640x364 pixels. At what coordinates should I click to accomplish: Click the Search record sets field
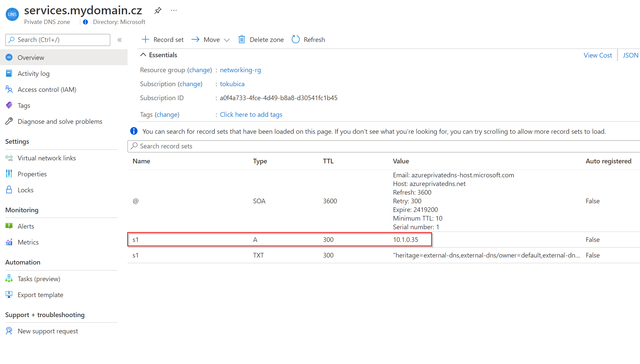click(383, 146)
